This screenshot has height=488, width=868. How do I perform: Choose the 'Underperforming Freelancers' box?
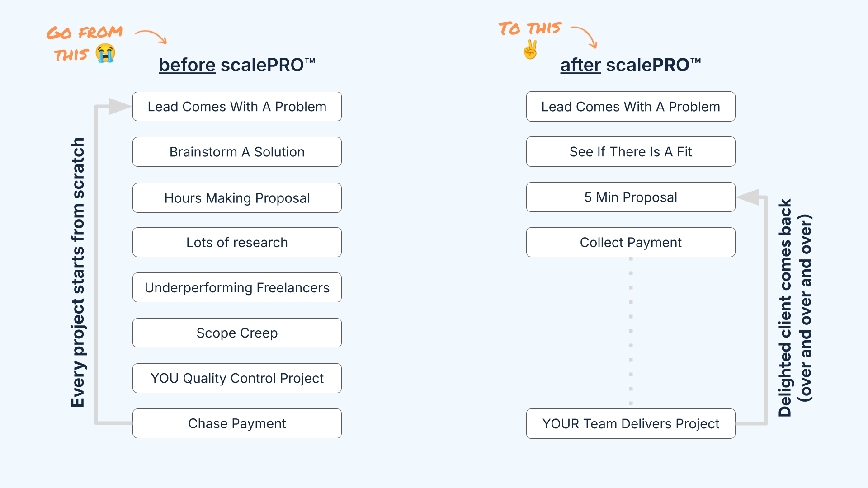237,288
